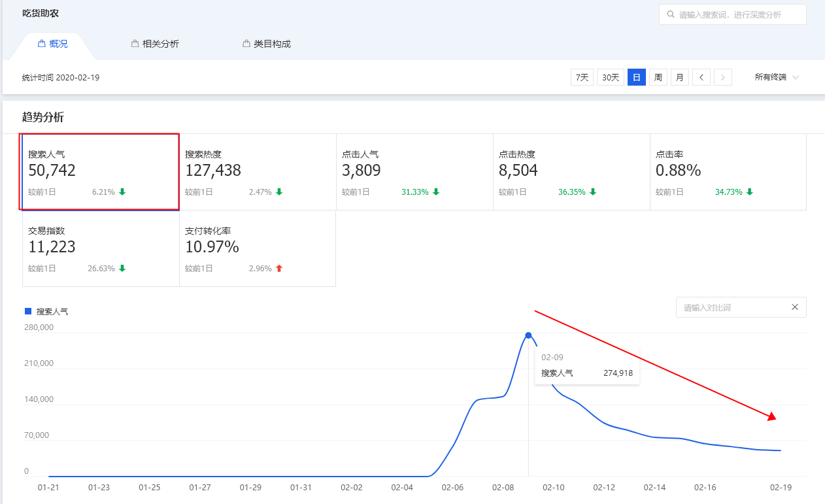Click the next date right chevron
Screen dimensions: 825x504
(x=722, y=77)
